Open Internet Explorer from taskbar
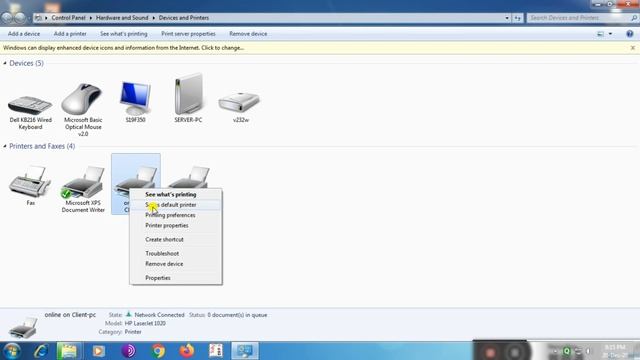The width and height of the screenshot is (640, 360). coord(41,351)
